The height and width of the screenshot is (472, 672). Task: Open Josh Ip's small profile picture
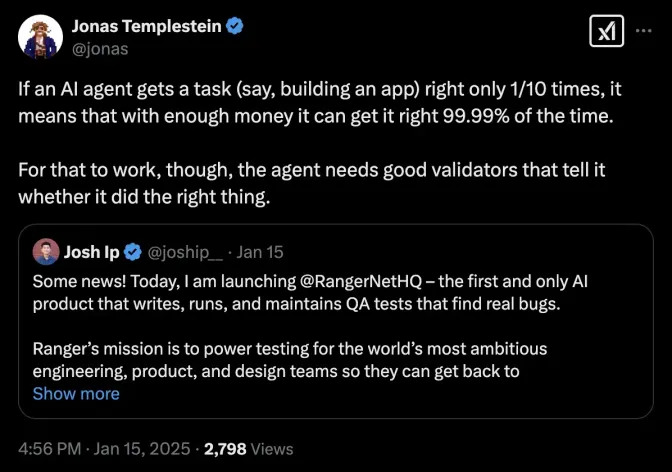click(45, 251)
